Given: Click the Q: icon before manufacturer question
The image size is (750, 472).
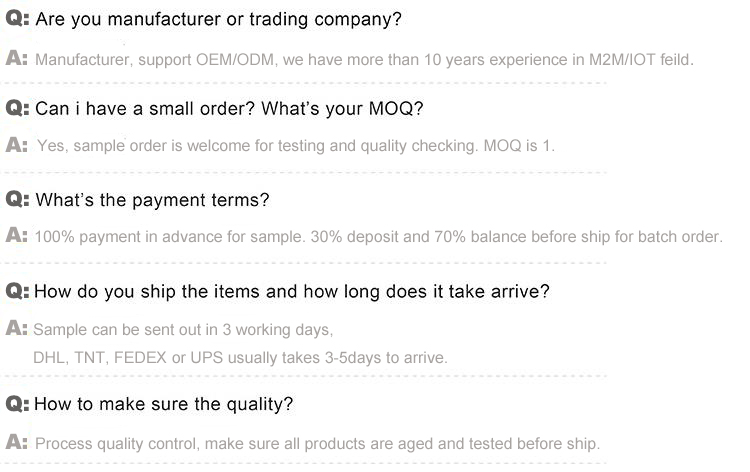Looking at the screenshot, I should point(17,19).
